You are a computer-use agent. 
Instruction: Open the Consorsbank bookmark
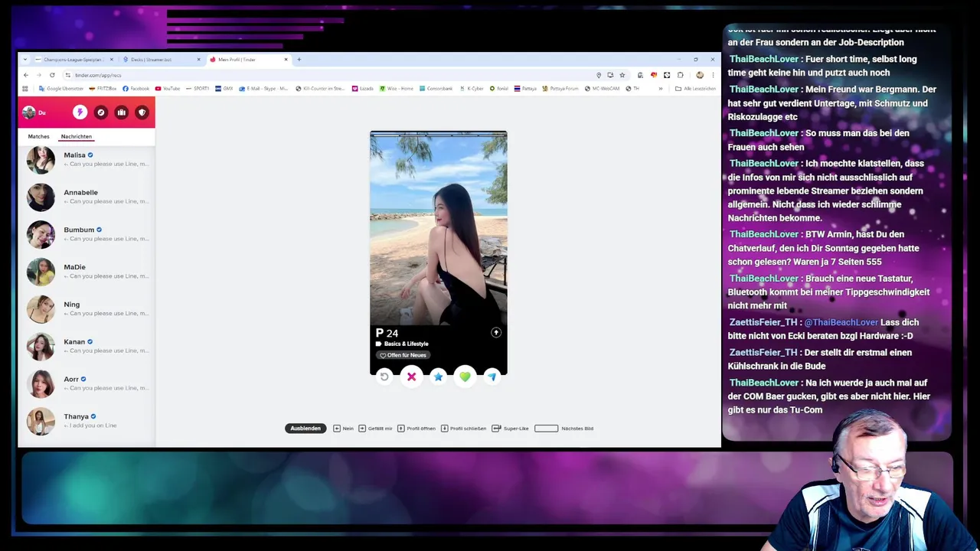click(436, 89)
